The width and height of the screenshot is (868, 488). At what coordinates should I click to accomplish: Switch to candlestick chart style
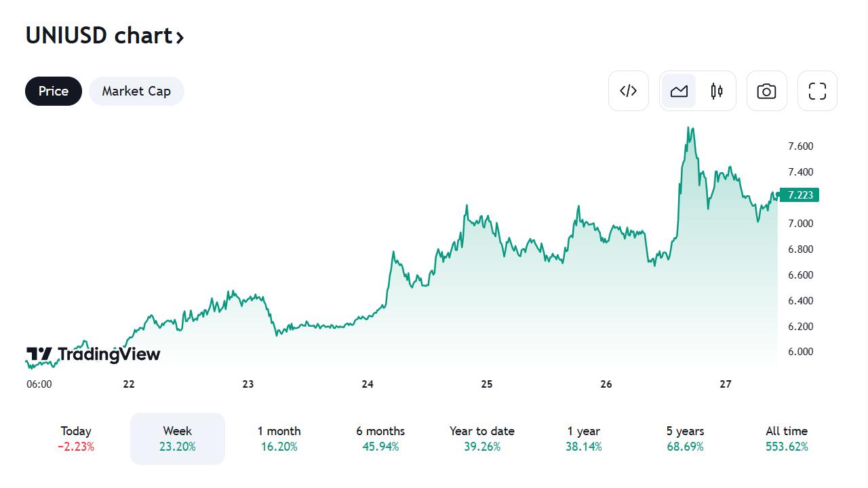pyautogui.click(x=717, y=91)
